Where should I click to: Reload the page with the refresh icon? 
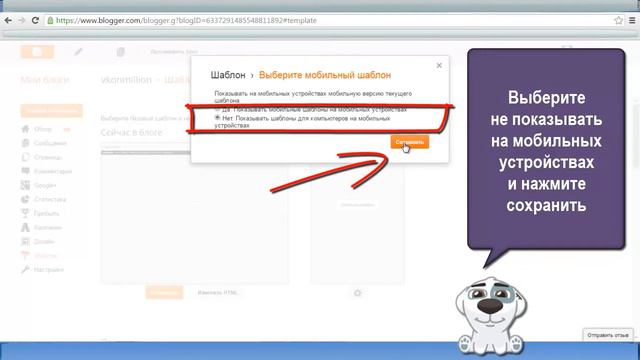pyautogui.click(x=35, y=20)
